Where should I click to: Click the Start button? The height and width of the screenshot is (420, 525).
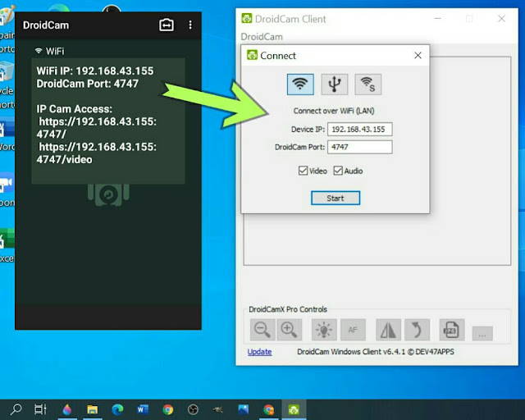pos(336,198)
